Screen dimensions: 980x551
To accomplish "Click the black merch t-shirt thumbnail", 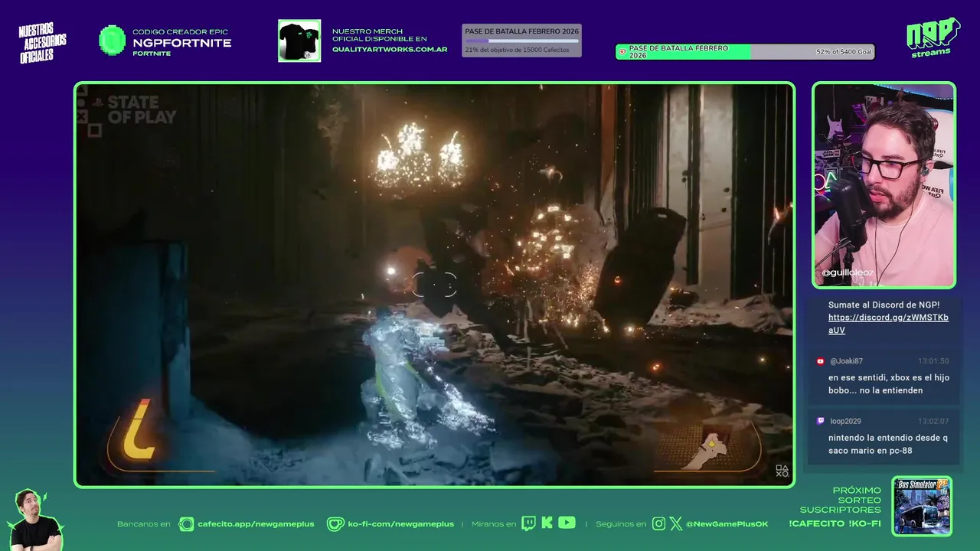I will click(x=299, y=41).
